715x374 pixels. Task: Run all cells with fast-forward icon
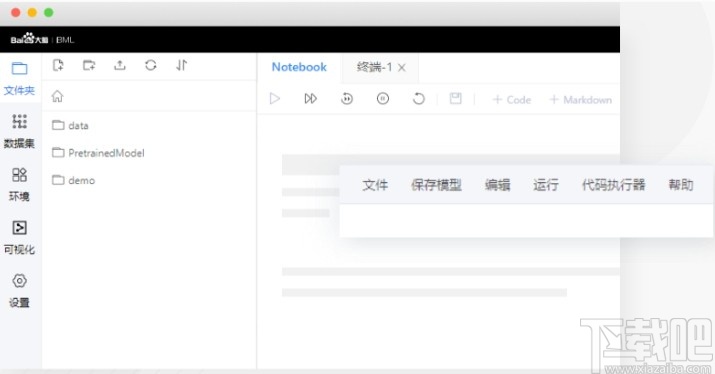click(311, 99)
